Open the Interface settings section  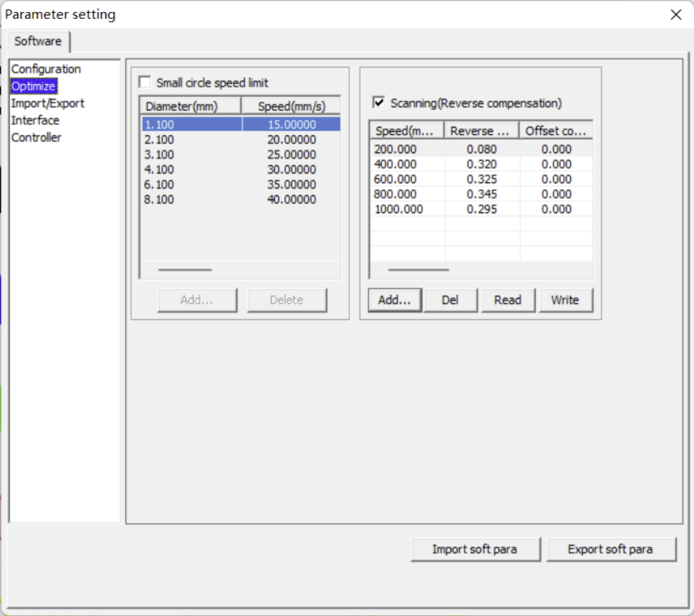[x=35, y=120]
